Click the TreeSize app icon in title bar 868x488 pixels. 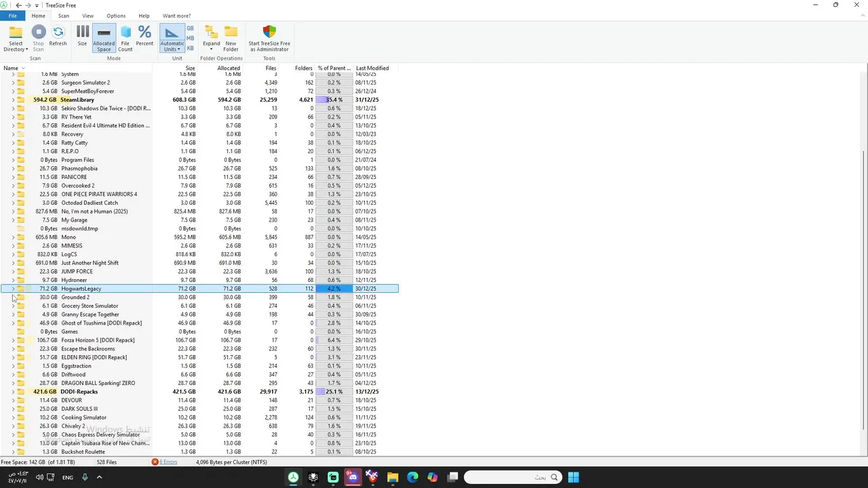click(x=4, y=5)
